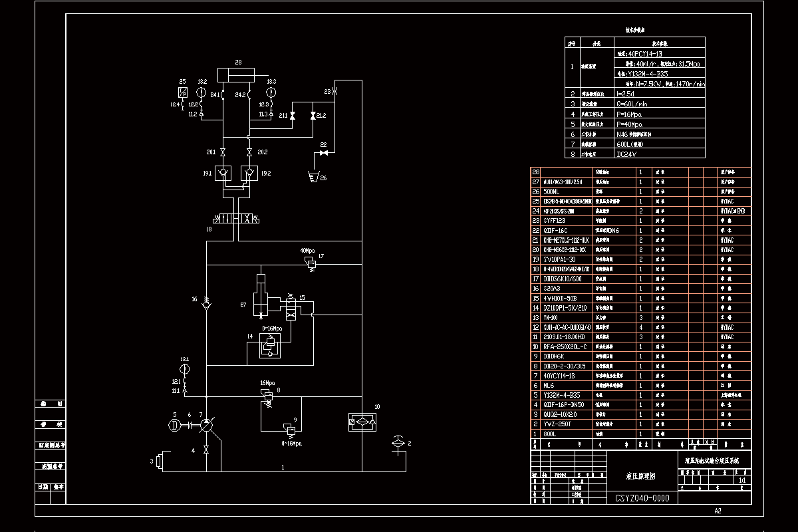The width and height of the screenshot is (798, 532).
Task: Click part model QIIF-16C in parts list
Action: 556,230
